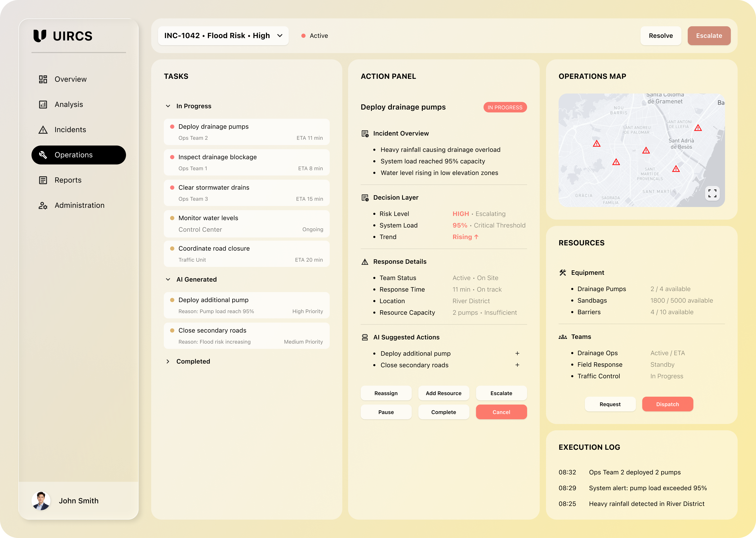
Task: Collapse the In Progress task group
Action: click(x=168, y=106)
